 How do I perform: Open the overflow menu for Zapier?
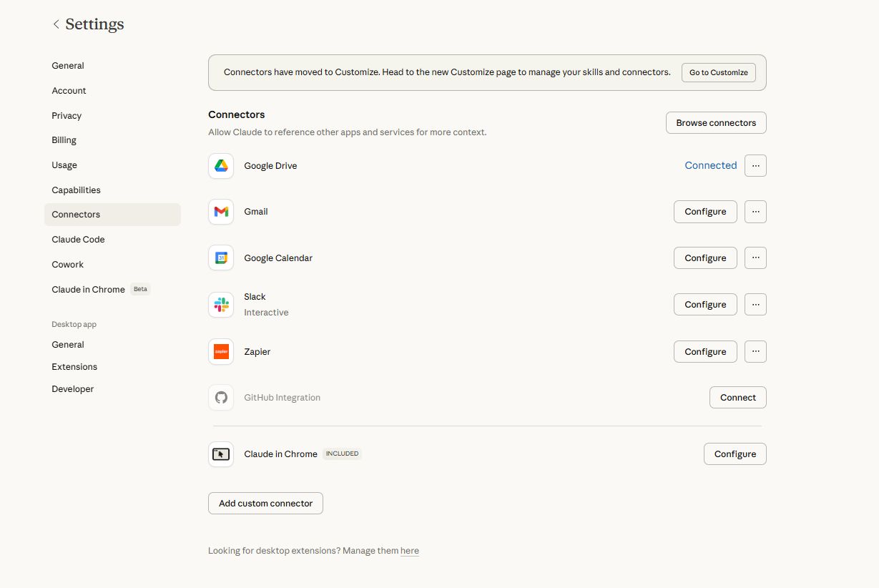pos(755,351)
